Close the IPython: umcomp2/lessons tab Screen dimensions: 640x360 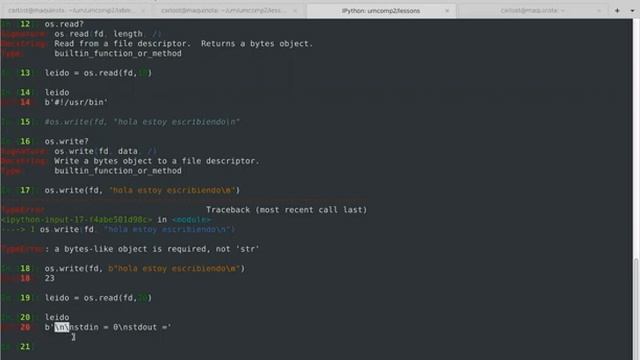pyautogui.click(x=447, y=11)
